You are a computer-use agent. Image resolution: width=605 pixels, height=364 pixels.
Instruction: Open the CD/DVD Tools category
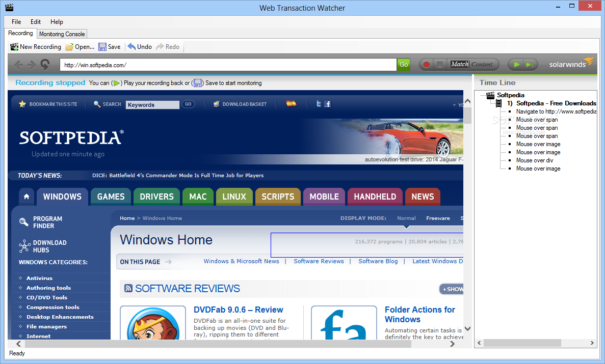pos(47,297)
